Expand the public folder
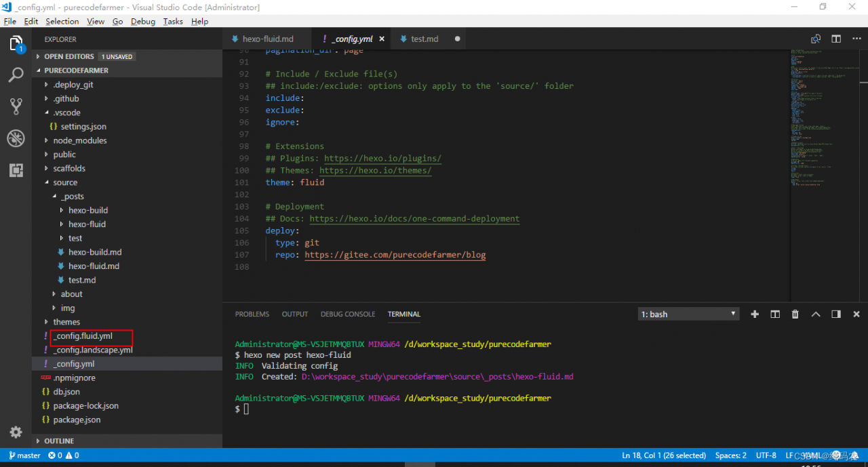The image size is (868, 467). pos(64,155)
